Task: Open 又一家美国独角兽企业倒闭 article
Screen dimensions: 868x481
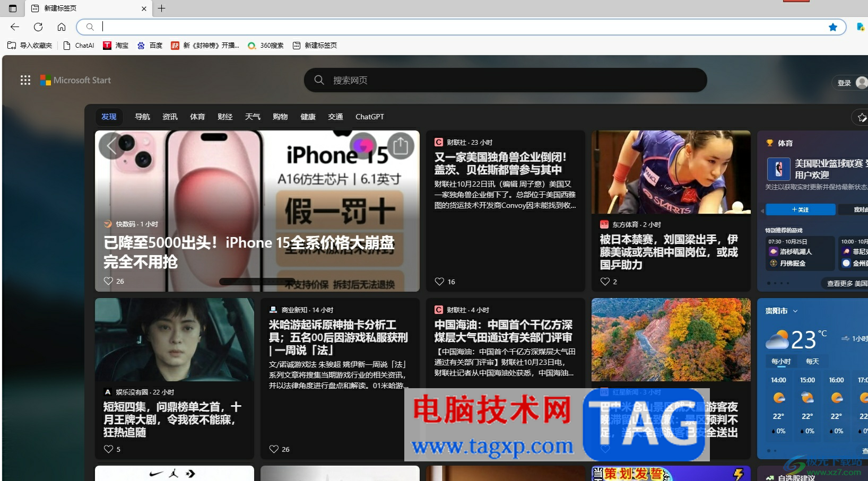Action: click(x=500, y=163)
